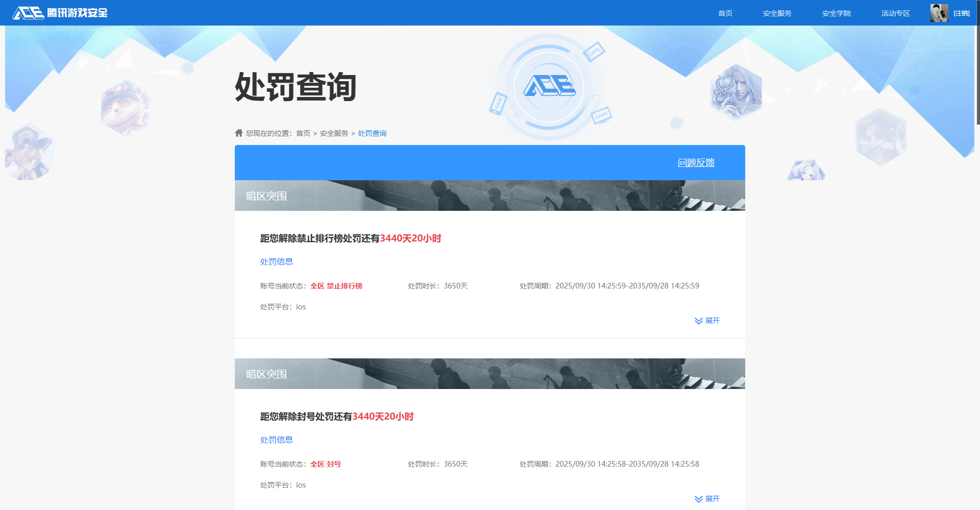Viewport: 980px width, 510px height.
Task: Click the double-chevron icon beside the second 展开
Action: point(698,499)
